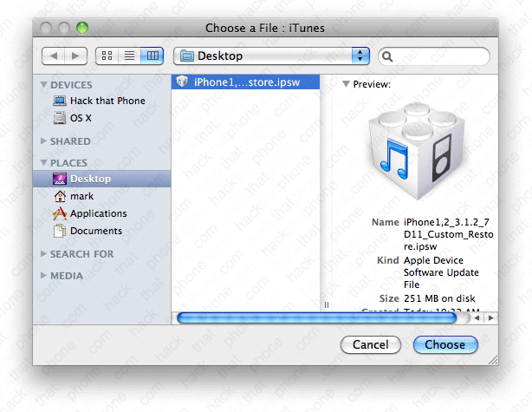Select the iPhone1 ipsw file

pyautogui.click(x=246, y=82)
